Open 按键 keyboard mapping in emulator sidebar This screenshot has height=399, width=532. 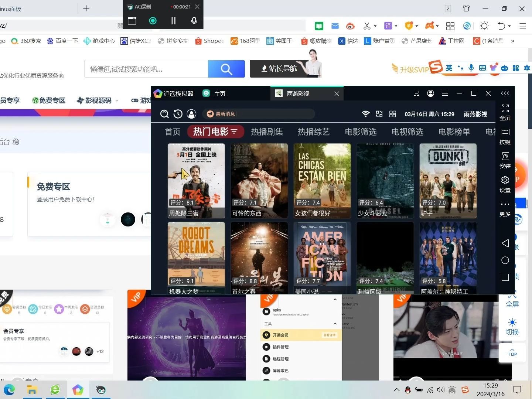coord(505,136)
